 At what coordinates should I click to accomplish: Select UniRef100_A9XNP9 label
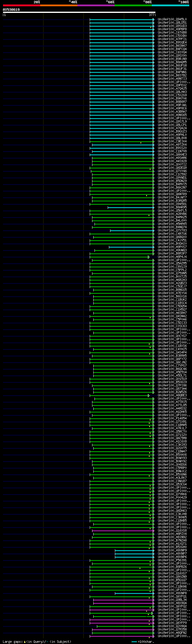[172, 550]
